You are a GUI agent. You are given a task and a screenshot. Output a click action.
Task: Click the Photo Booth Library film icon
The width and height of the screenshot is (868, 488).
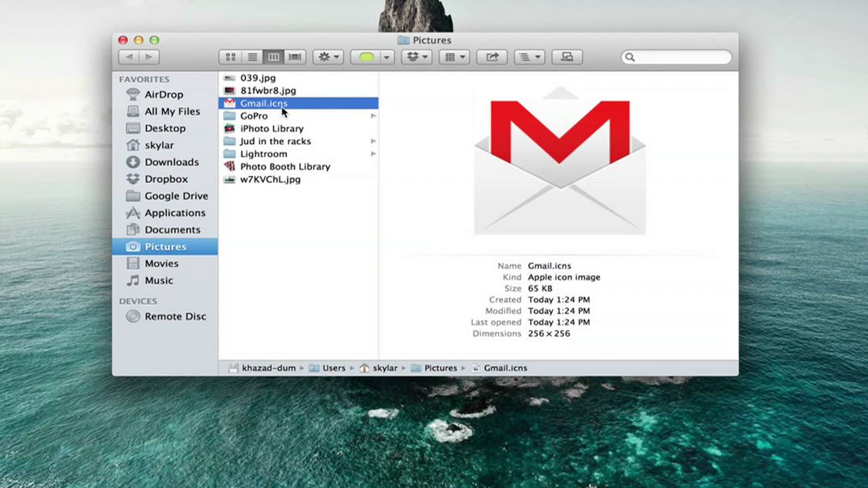pyautogui.click(x=230, y=166)
